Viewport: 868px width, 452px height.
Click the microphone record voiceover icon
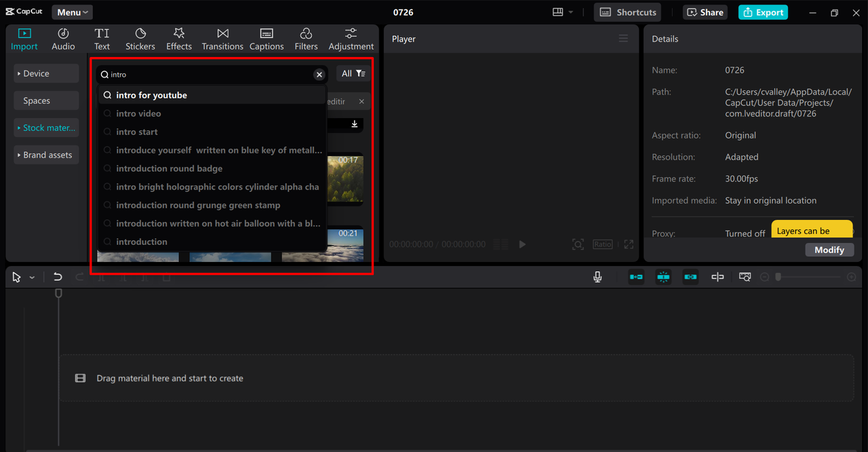click(x=597, y=277)
